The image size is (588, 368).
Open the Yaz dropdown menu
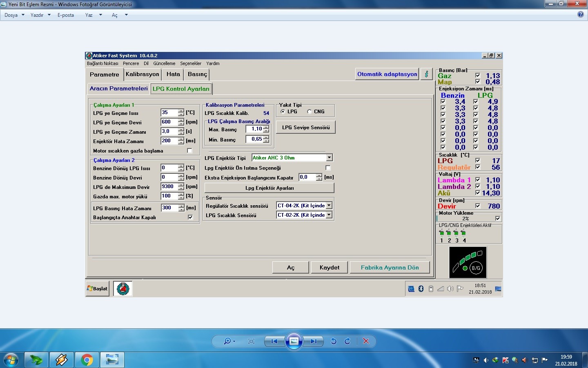point(93,15)
